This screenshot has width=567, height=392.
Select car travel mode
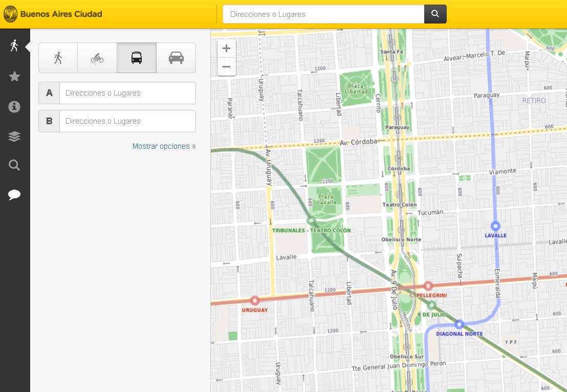pos(176,58)
